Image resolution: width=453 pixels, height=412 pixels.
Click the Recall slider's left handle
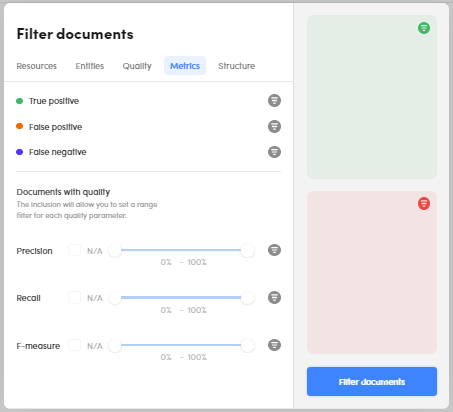[x=115, y=298]
